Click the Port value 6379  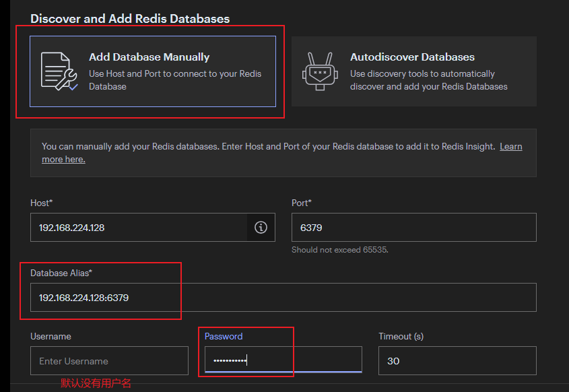coord(311,227)
